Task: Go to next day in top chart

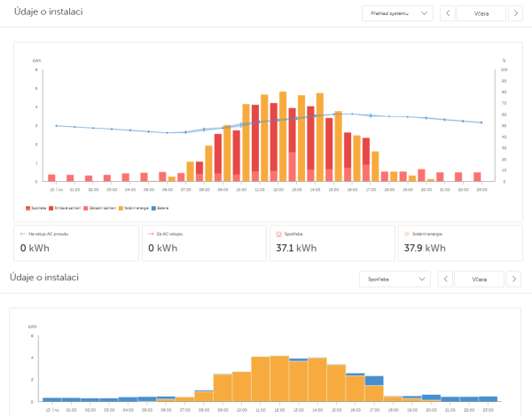Action: click(x=515, y=13)
